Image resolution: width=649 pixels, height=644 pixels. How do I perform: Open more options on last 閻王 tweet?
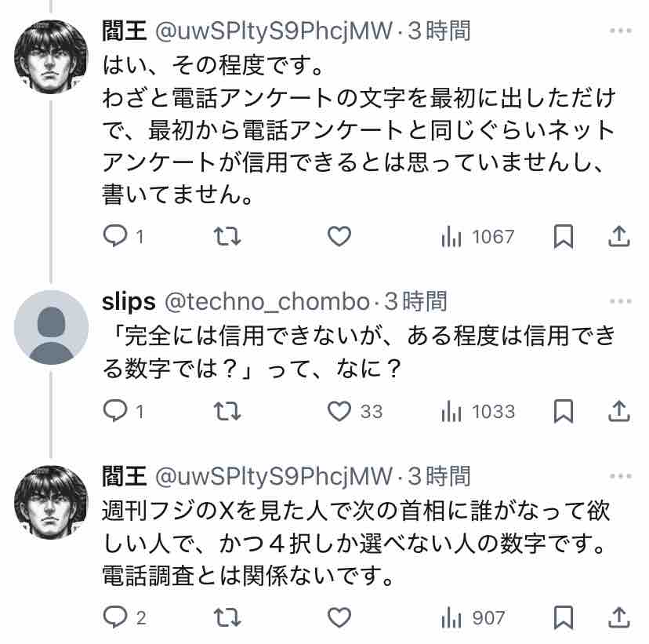(x=621, y=476)
